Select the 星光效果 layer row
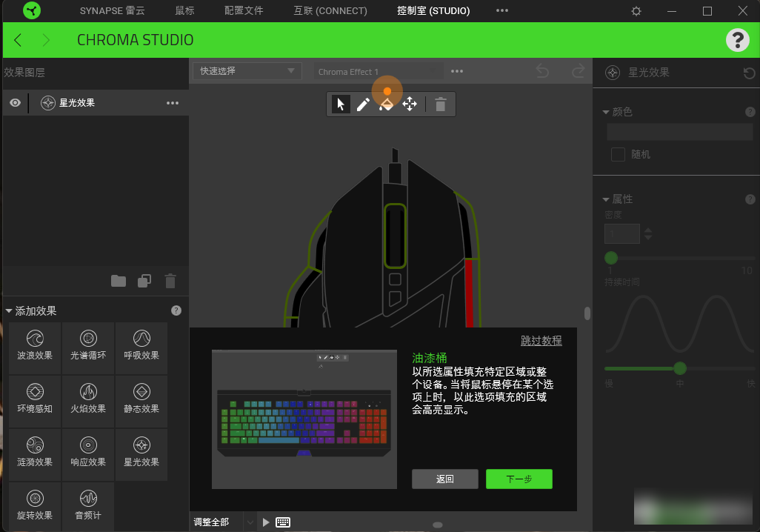Viewport: 760px width, 532px height. coord(96,103)
